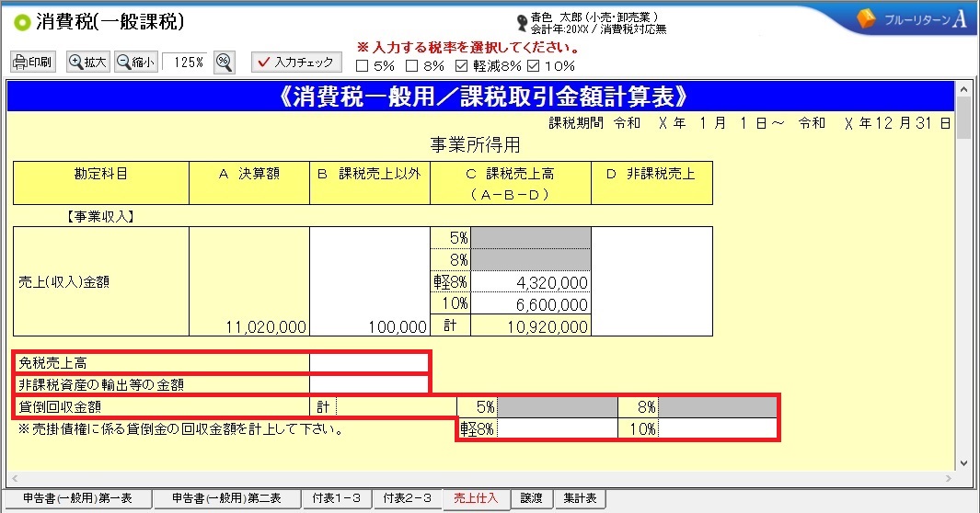Click the 【事業収入】 section heading

pos(100,217)
